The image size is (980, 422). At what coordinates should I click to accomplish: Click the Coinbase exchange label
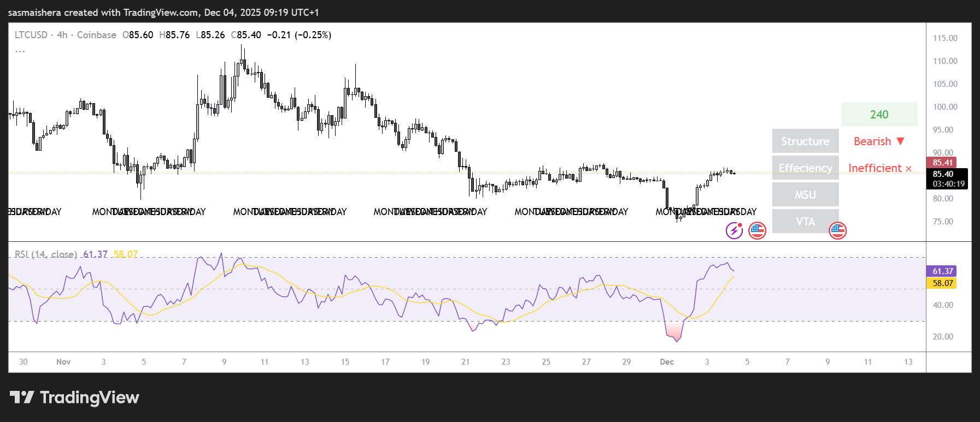tap(97, 35)
